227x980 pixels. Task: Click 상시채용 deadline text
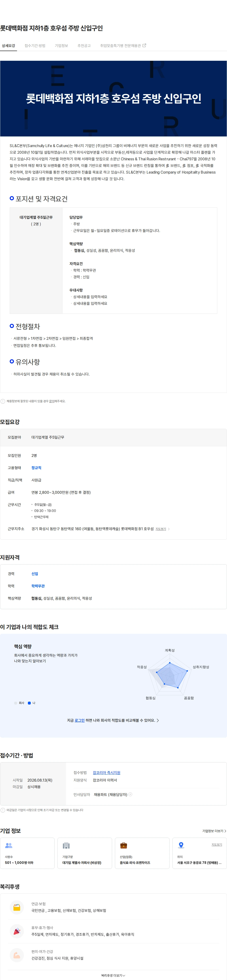pos(34,787)
